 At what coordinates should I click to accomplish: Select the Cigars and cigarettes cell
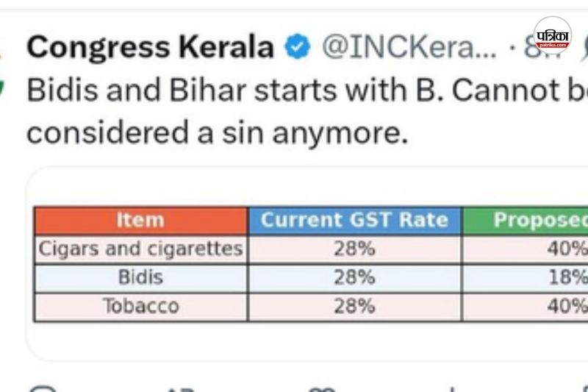pyautogui.click(x=140, y=249)
